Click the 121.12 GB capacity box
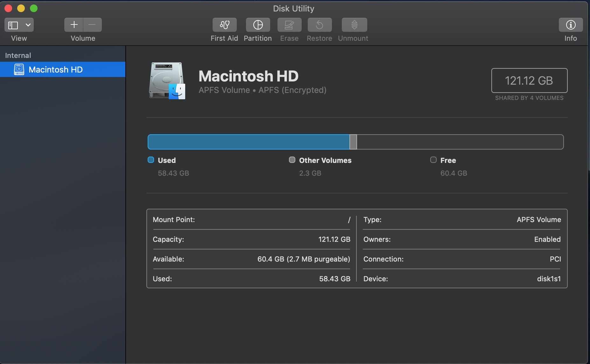Image resolution: width=590 pixels, height=364 pixels. pos(529,80)
